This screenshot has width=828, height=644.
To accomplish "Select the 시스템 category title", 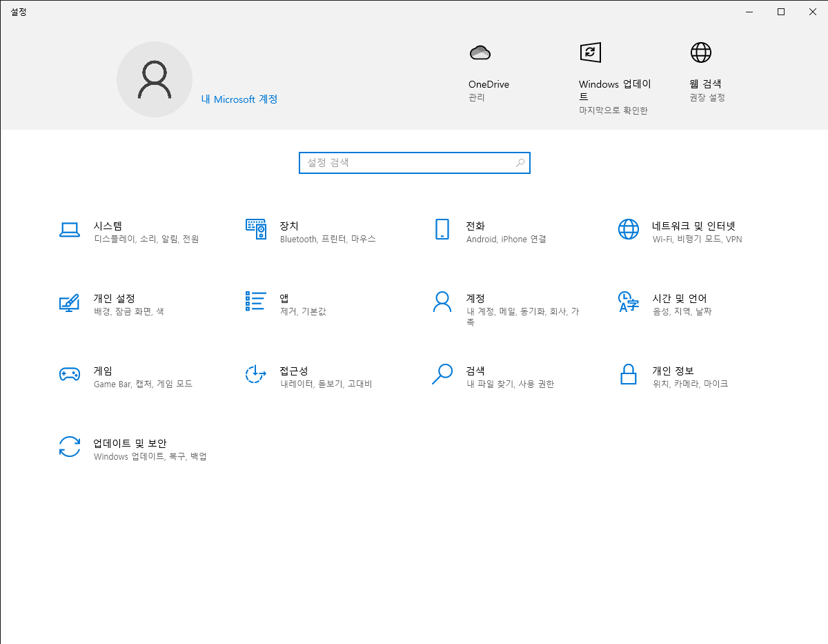I will coord(108,226).
